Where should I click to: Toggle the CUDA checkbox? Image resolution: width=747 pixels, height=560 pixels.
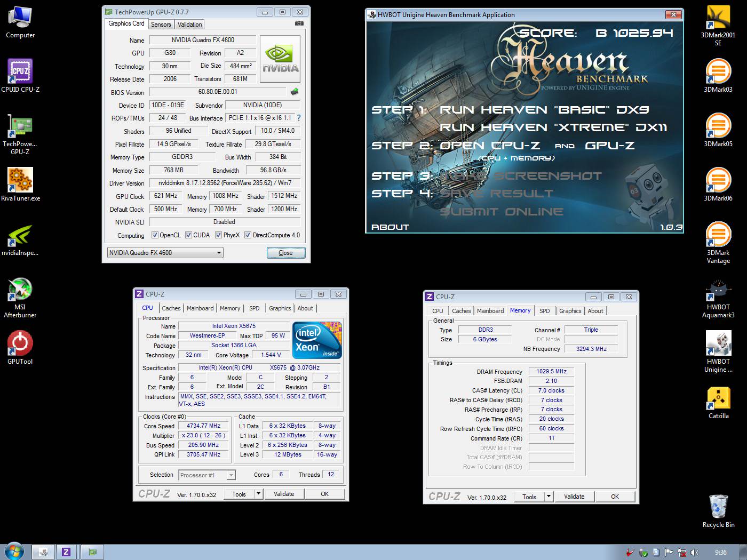point(188,235)
